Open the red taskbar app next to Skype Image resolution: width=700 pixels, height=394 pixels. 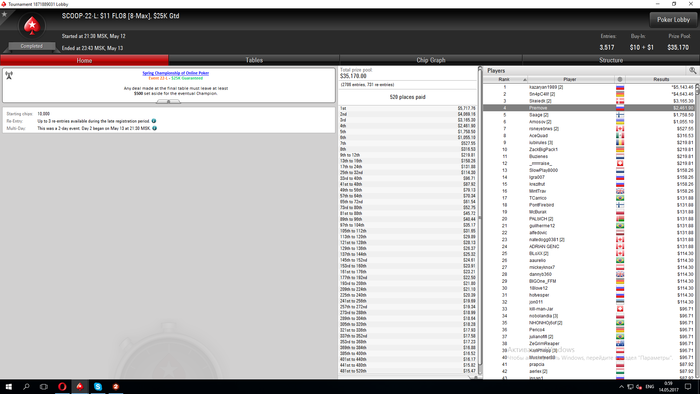click(x=116, y=387)
